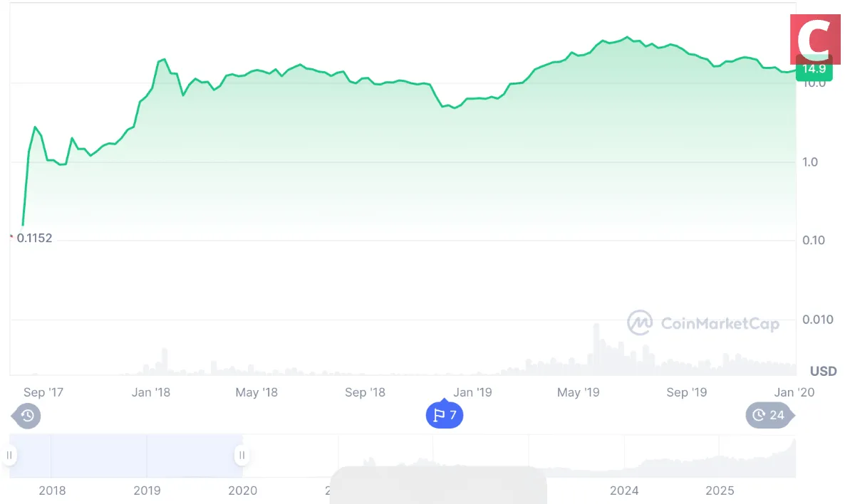The height and width of the screenshot is (504, 855).
Task: Click the CoinMarketCap watermark logo
Action: point(703,323)
